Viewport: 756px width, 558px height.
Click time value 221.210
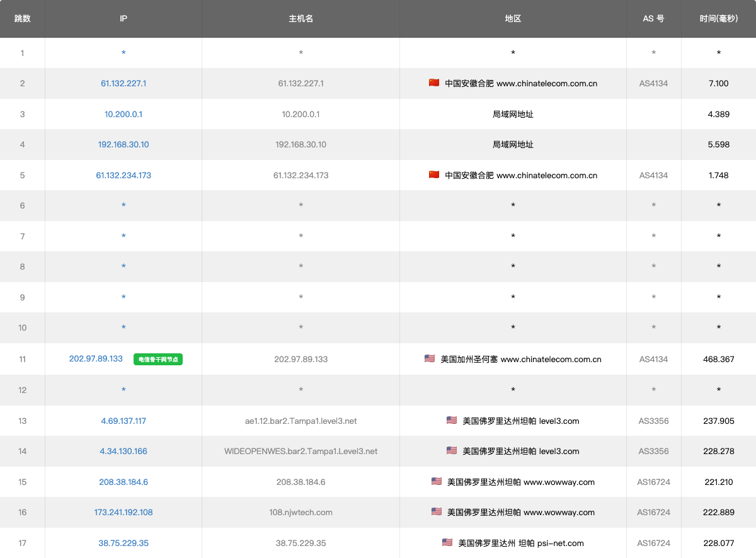click(x=719, y=482)
